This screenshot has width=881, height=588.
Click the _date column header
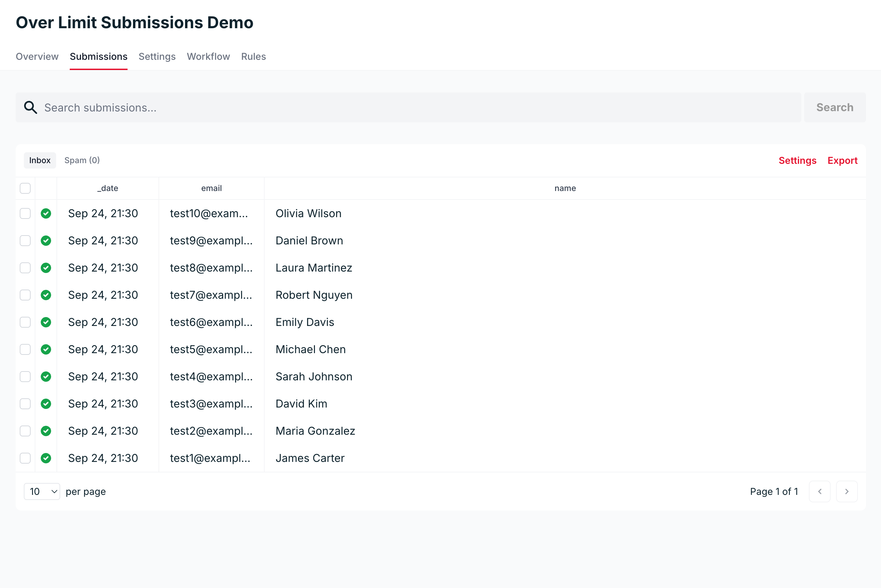click(x=108, y=188)
